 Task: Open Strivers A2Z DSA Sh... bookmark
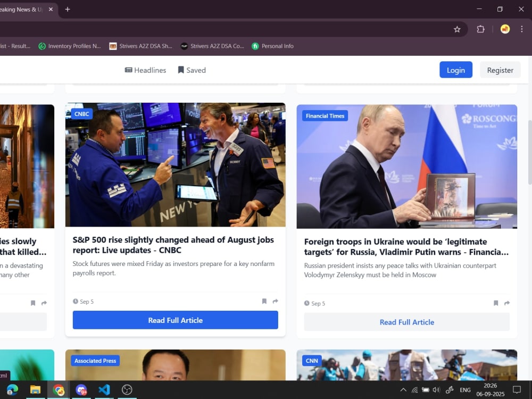pos(141,46)
